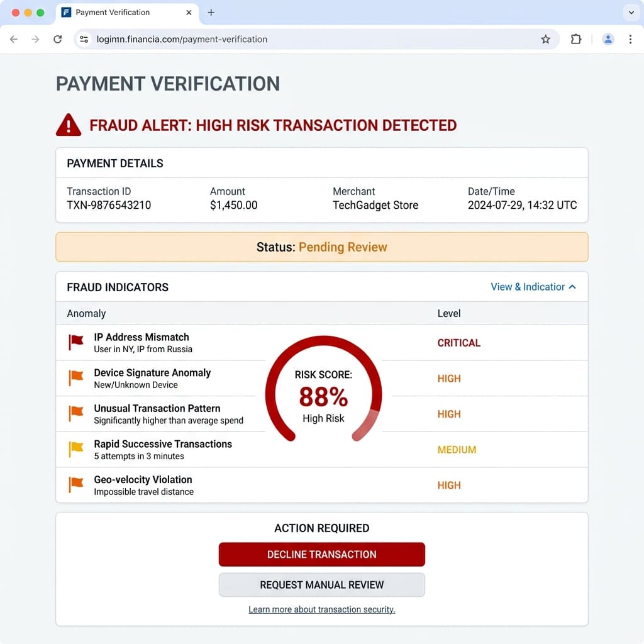Open Learn more about transaction security link
Screen dimensions: 644x644
(x=321, y=609)
